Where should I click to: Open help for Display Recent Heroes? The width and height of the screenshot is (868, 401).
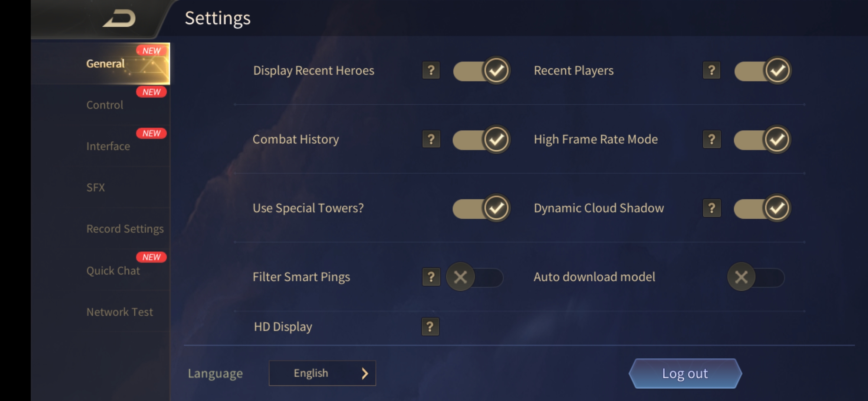point(431,71)
